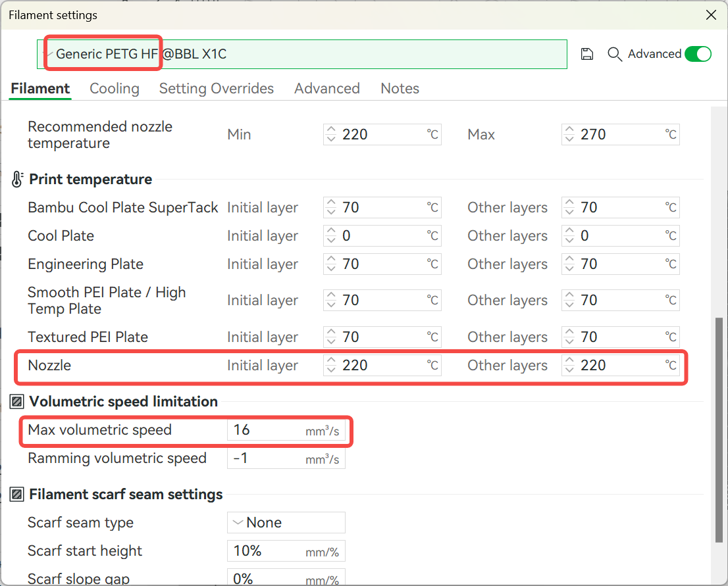The height and width of the screenshot is (586, 728).
Task: Adjust stepper of Nozzle initial layer temperature
Action: pos(331,365)
